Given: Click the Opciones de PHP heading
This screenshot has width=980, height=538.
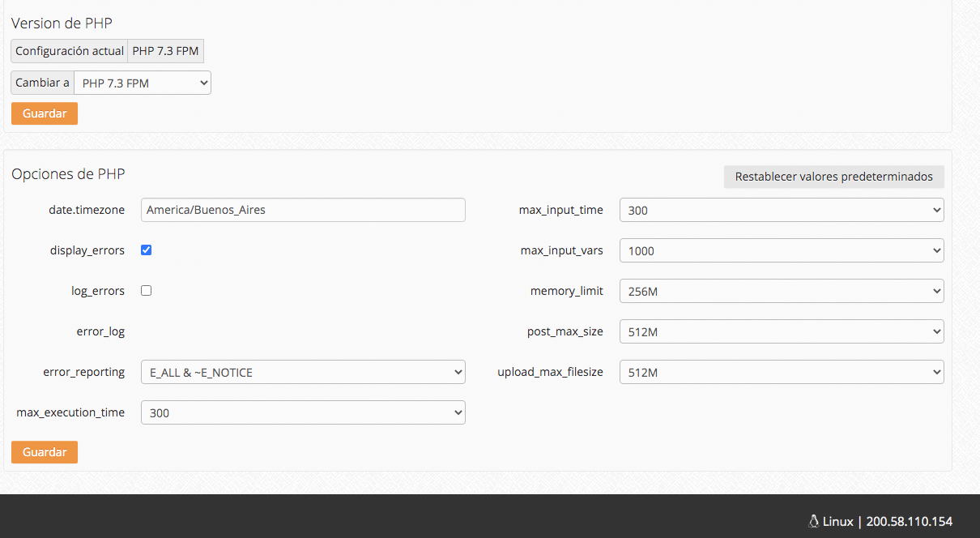Looking at the screenshot, I should click(68, 173).
